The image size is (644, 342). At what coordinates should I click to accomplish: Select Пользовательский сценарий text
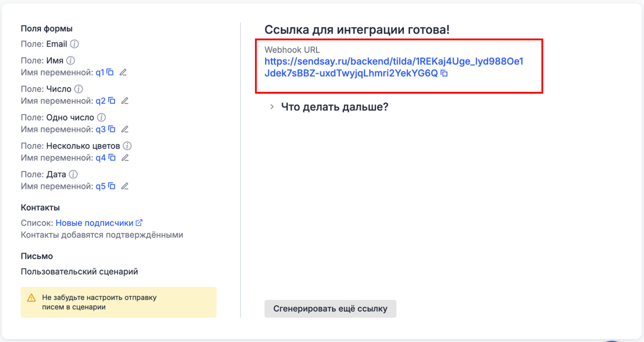[x=79, y=271]
